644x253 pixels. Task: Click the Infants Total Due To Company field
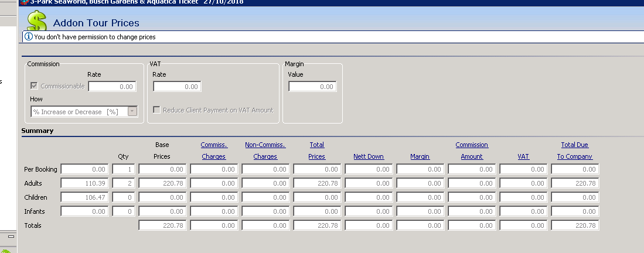point(575,211)
